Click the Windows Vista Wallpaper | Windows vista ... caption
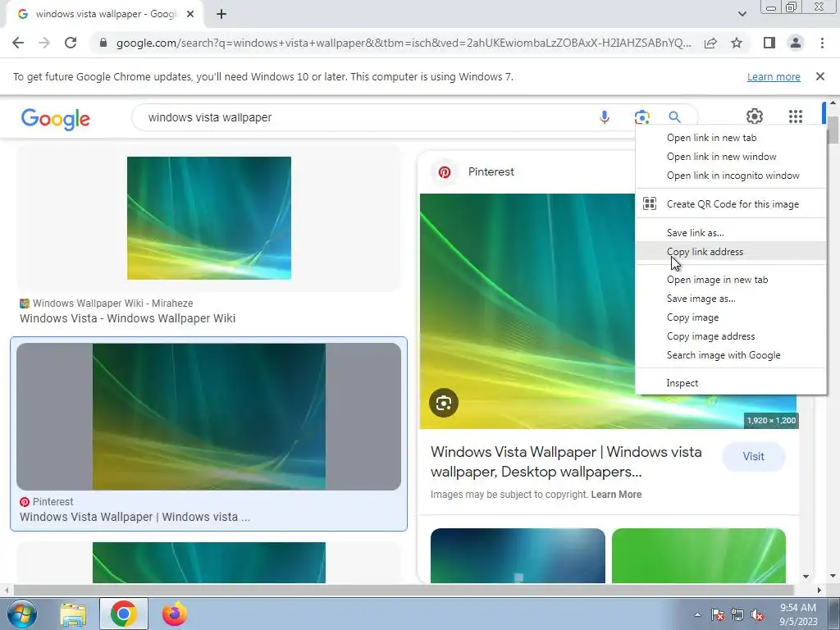Image resolution: width=840 pixels, height=630 pixels. point(135,517)
